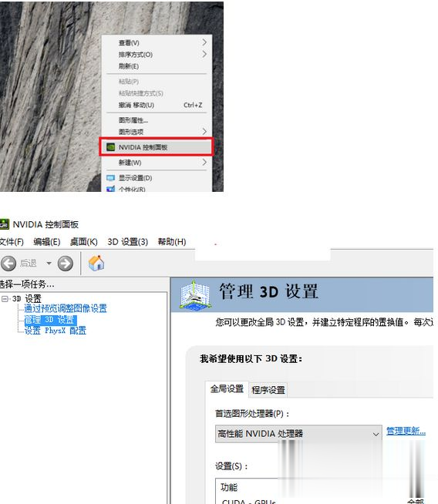The height and width of the screenshot is (504, 438).
Task: Open the 编辑(E) menu
Action: pyautogui.click(x=47, y=242)
